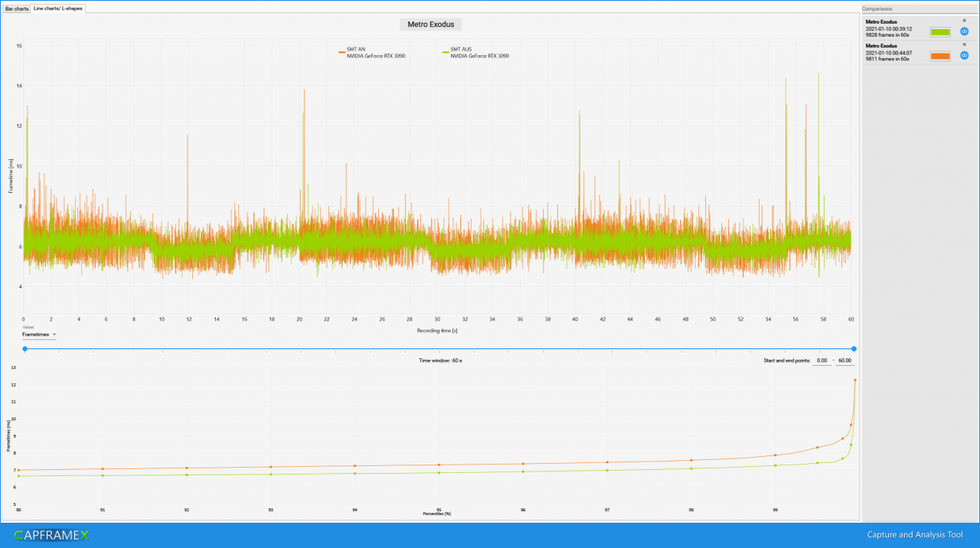This screenshot has width=980, height=548.
Task: Open the green color swatch picker
Action: pyautogui.click(x=939, y=31)
